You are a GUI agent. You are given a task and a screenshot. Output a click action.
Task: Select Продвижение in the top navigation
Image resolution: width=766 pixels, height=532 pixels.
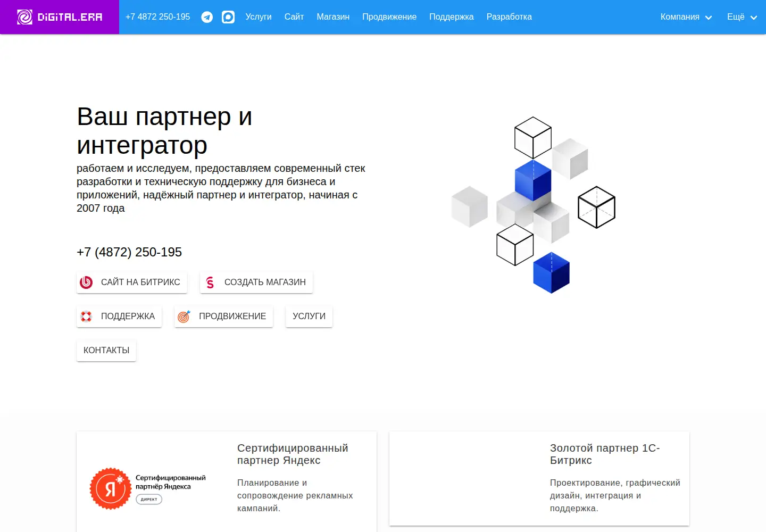[389, 17]
